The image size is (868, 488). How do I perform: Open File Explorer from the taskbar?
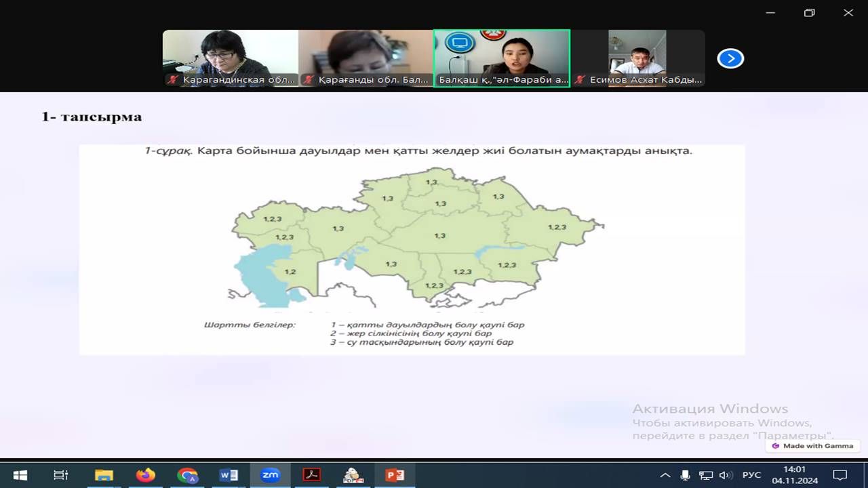(x=104, y=475)
